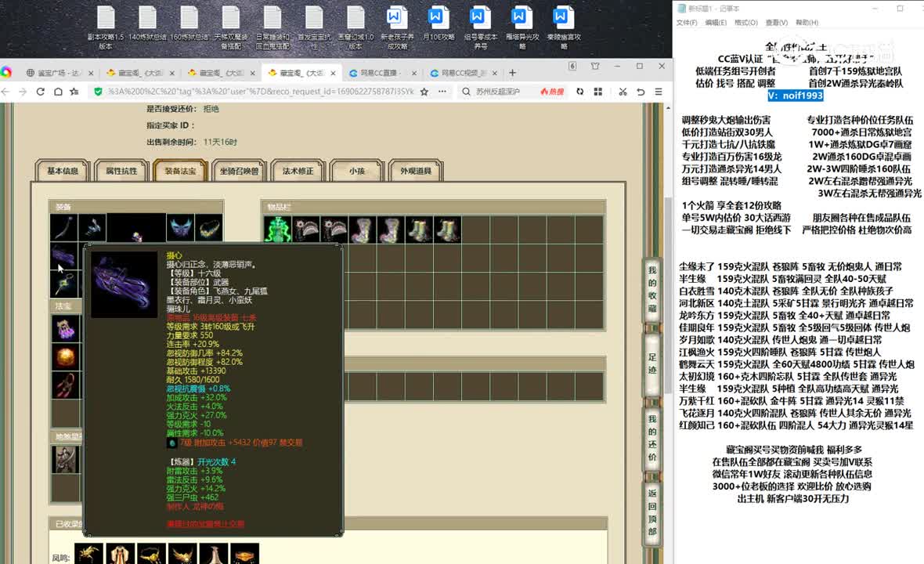This screenshot has width=924, height=564.
Task: Open the 格式(O) menu in Notepad
Action: tap(746, 23)
